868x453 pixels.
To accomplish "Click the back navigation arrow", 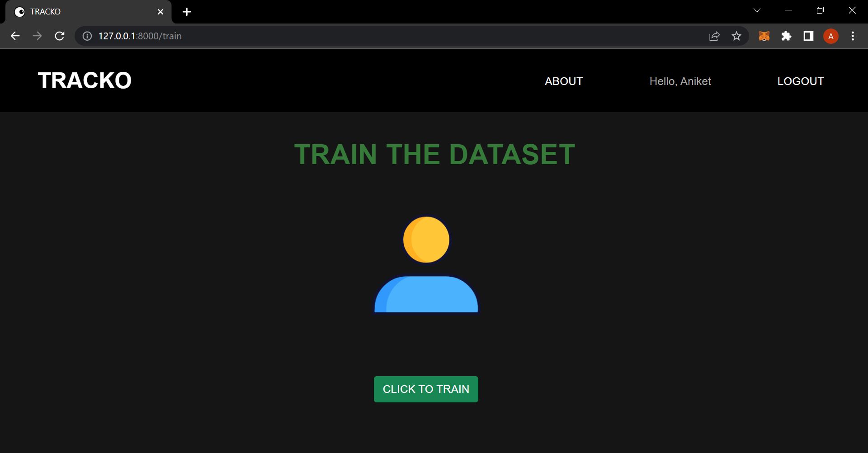I will (x=15, y=36).
